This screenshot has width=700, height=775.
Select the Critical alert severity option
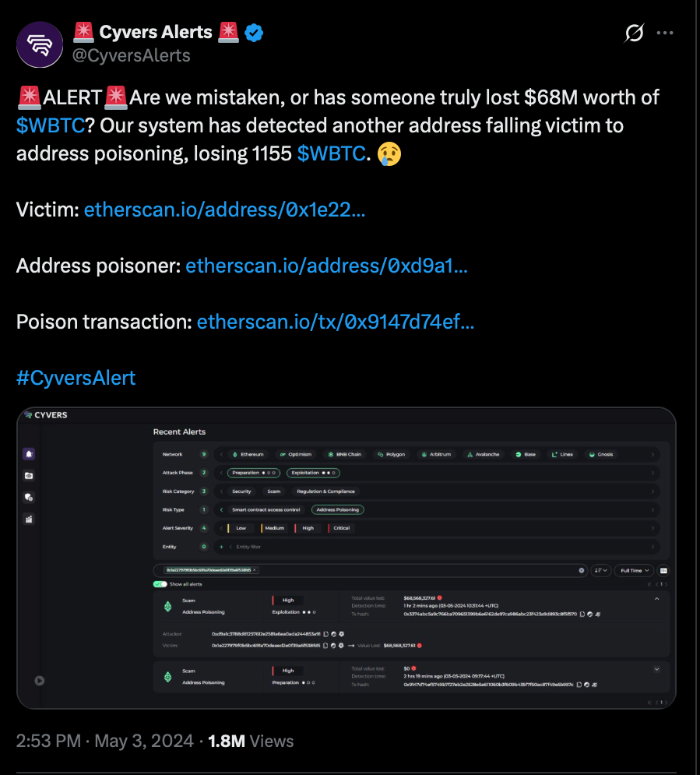point(340,528)
